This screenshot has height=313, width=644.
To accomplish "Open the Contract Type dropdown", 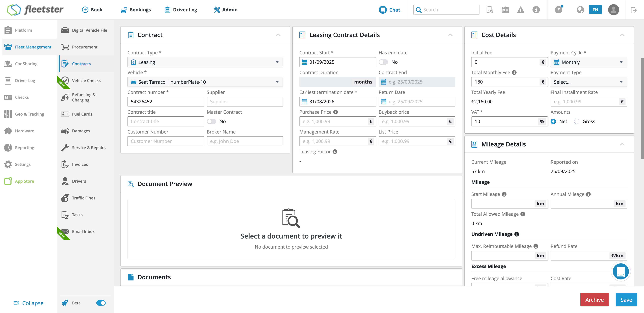I will pos(205,62).
